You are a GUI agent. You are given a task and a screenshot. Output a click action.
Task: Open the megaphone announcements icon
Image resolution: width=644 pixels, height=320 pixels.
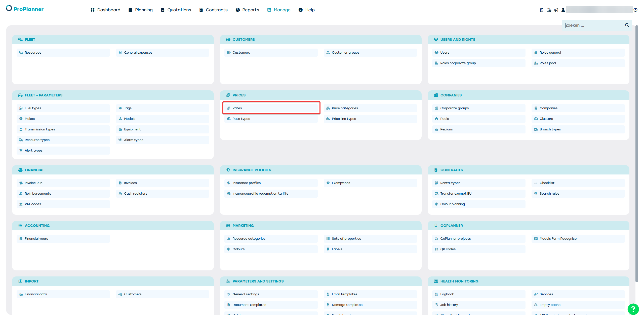[556, 10]
